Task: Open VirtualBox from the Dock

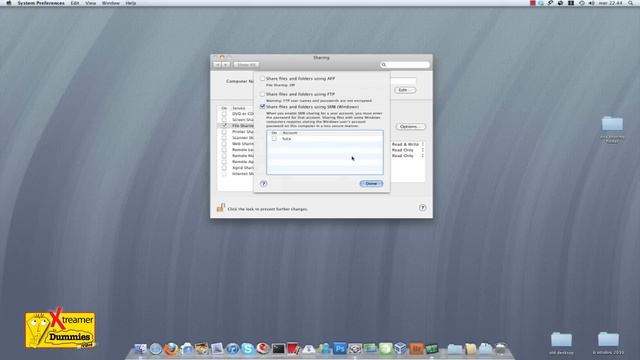Action: (400, 348)
